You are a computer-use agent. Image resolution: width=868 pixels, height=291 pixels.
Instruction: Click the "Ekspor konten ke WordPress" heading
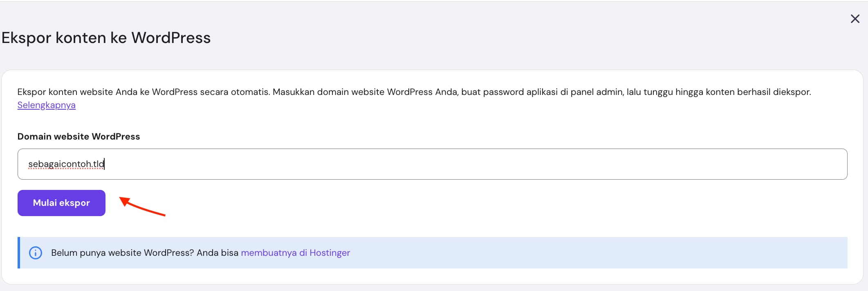(x=106, y=38)
